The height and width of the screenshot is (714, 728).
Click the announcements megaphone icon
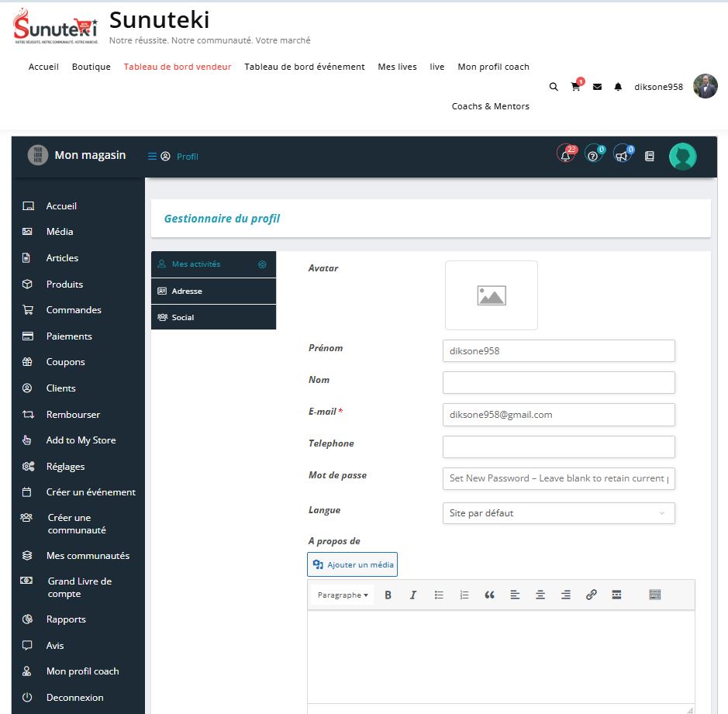point(620,155)
